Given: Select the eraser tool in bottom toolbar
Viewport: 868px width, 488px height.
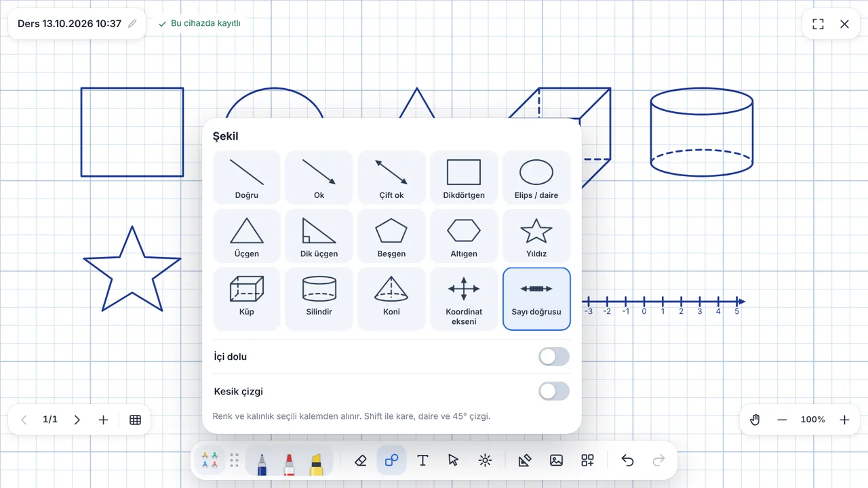Looking at the screenshot, I should (361, 460).
